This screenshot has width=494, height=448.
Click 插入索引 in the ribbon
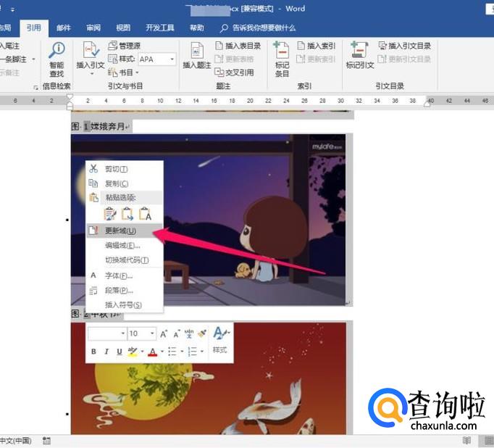[x=317, y=46]
